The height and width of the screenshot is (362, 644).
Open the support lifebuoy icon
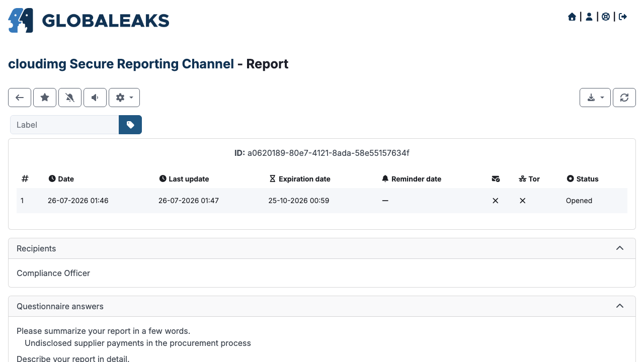[606, 17]
